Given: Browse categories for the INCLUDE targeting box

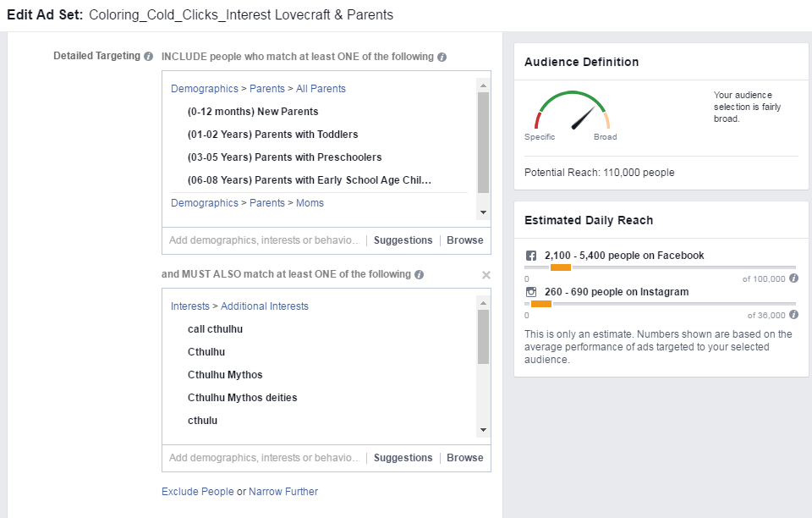Looking at the screenshot, I should pos(465,240).
